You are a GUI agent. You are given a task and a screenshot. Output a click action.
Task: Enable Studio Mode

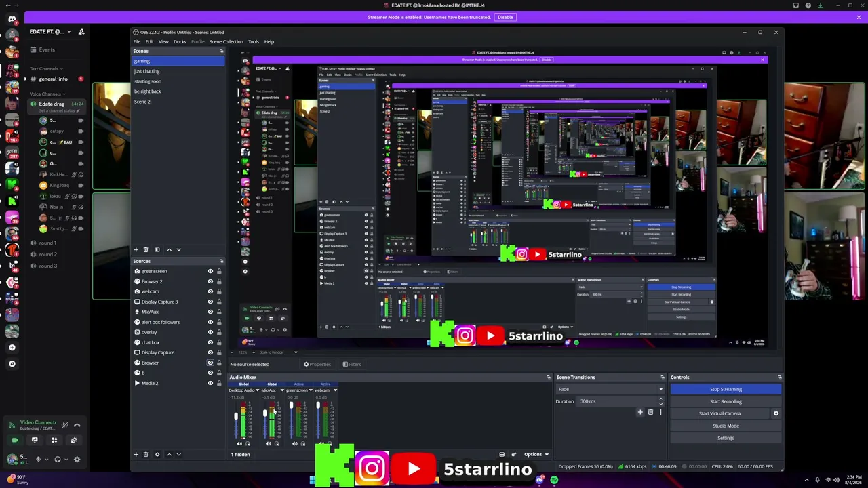pos(726,426)
